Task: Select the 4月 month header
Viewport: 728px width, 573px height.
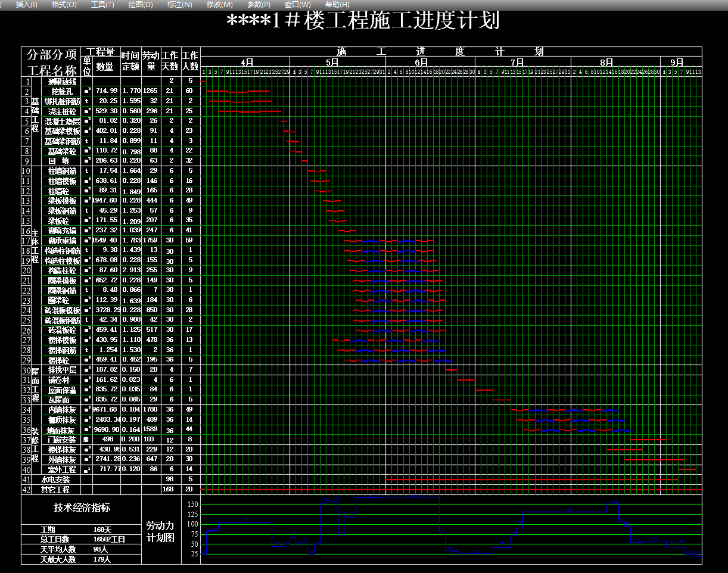Action: coord(247,62)
